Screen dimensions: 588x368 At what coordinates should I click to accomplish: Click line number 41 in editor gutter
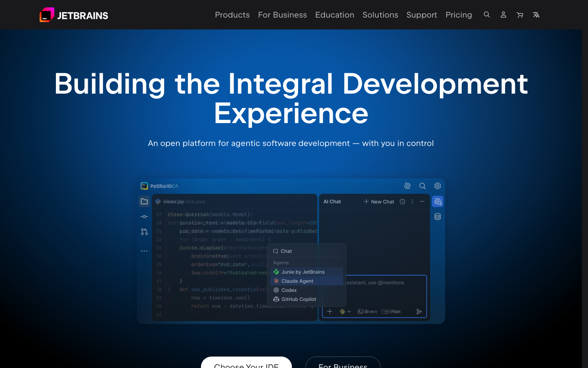[x=159, y=314]
